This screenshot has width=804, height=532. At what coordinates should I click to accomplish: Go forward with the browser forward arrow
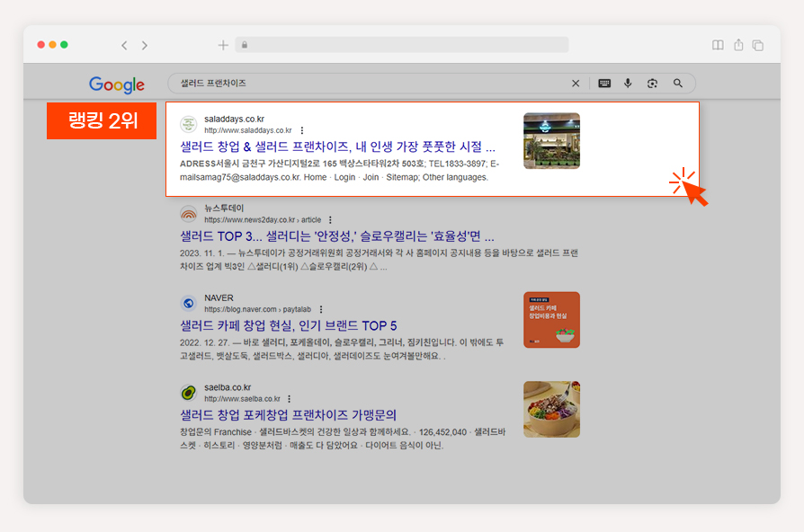click(145, 46)
